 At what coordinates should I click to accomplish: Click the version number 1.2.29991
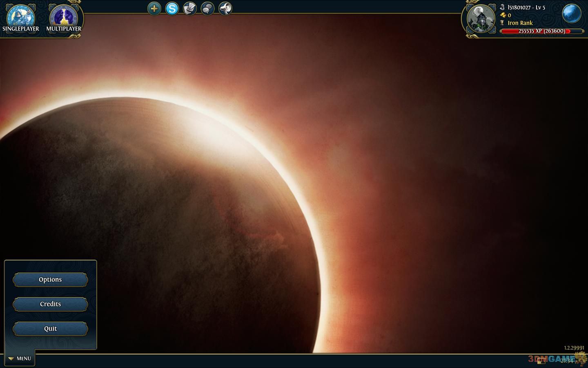point(574,348)
